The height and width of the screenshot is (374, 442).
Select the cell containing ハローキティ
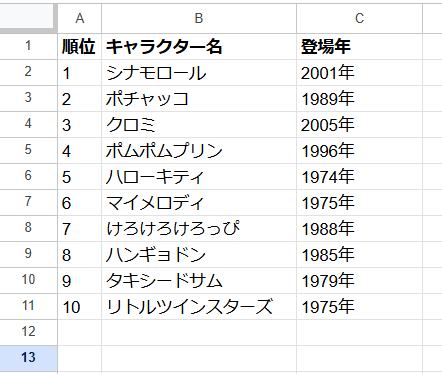pos(199,177)
